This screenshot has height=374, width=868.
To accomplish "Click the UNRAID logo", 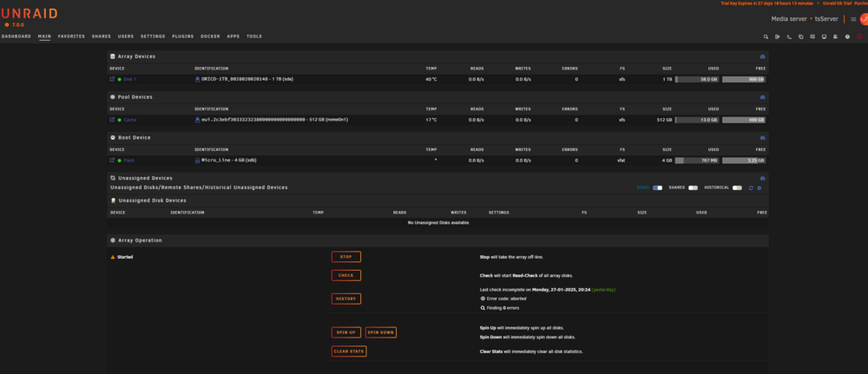I will (29, 15).
